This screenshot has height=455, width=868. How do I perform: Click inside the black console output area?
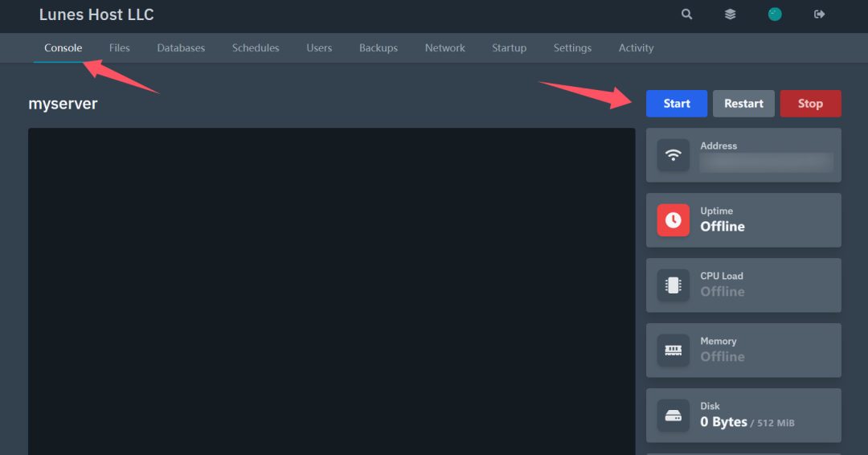[x=331, y=289]
